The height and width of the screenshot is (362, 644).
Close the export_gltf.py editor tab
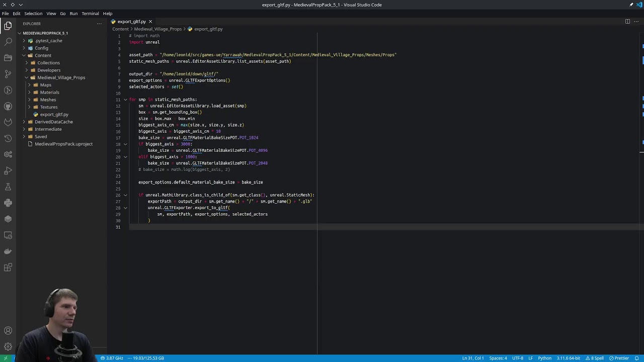[150, 22]
